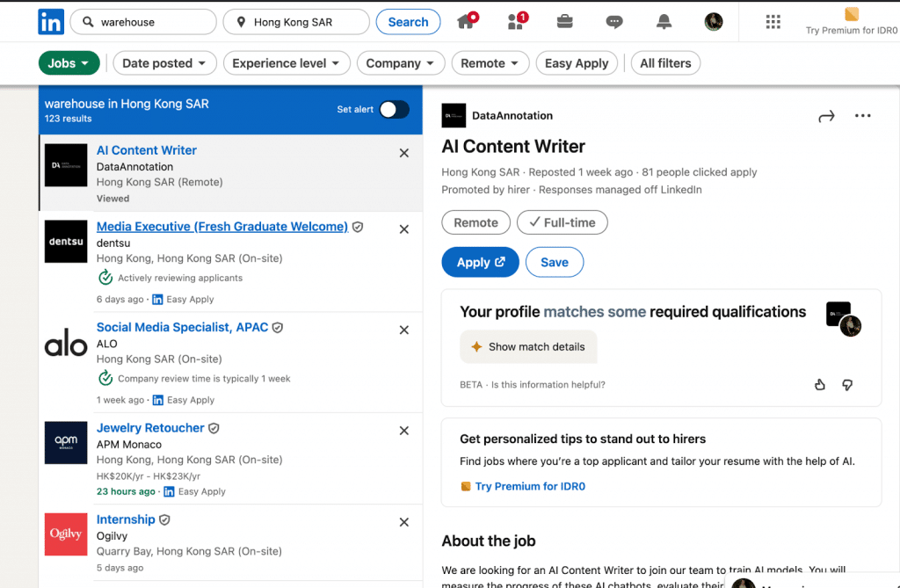Open the Company filter dropdown
Screen dimensions: 900x588
[401, 62]
